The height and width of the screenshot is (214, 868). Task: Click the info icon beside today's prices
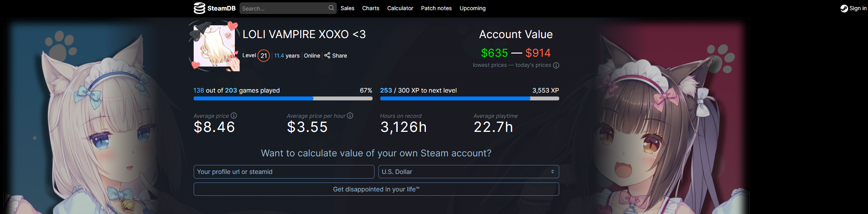tap(556, 65)
